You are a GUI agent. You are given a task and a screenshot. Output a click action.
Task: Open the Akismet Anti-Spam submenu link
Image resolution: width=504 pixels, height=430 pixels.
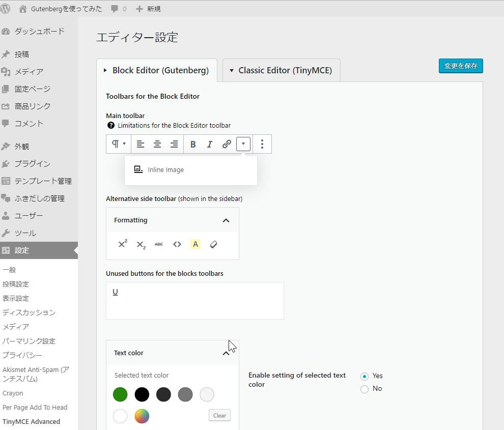coord(36,374)
